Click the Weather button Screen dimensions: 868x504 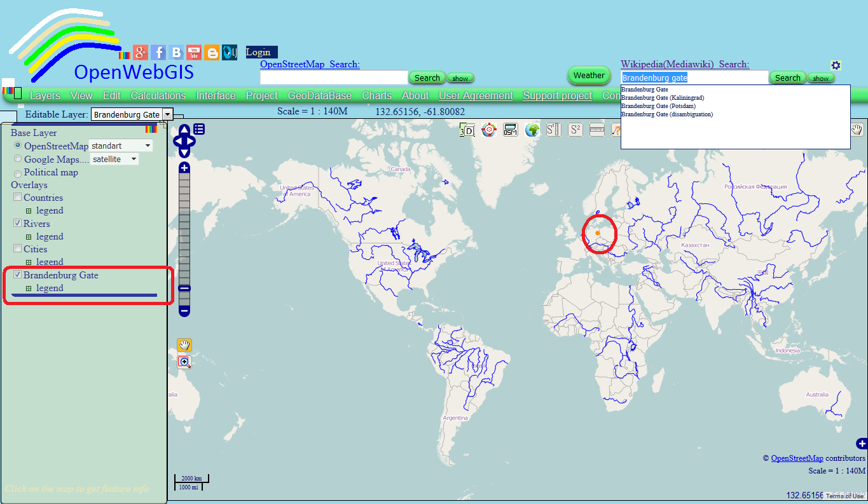(x=588, y=75)
